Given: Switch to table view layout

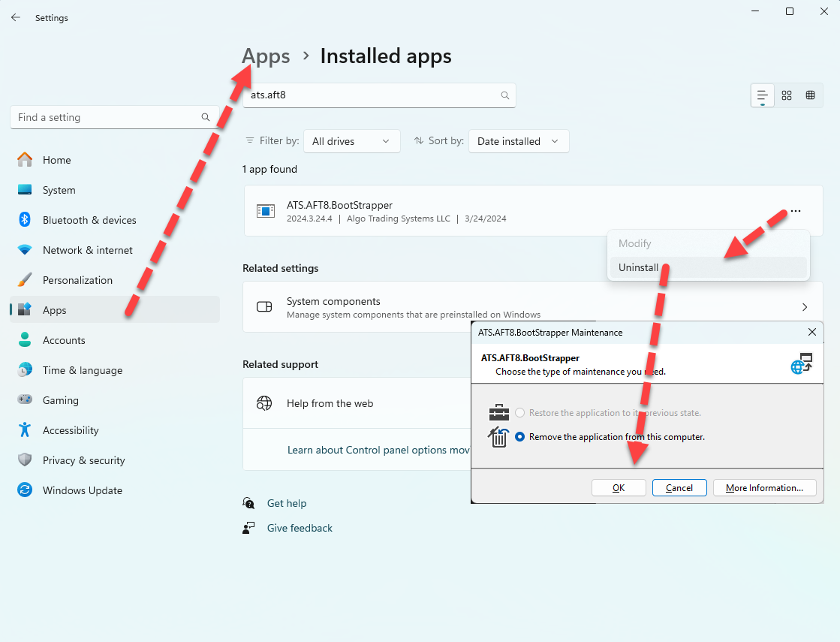Looking at the screenshot, I should 810,95.
